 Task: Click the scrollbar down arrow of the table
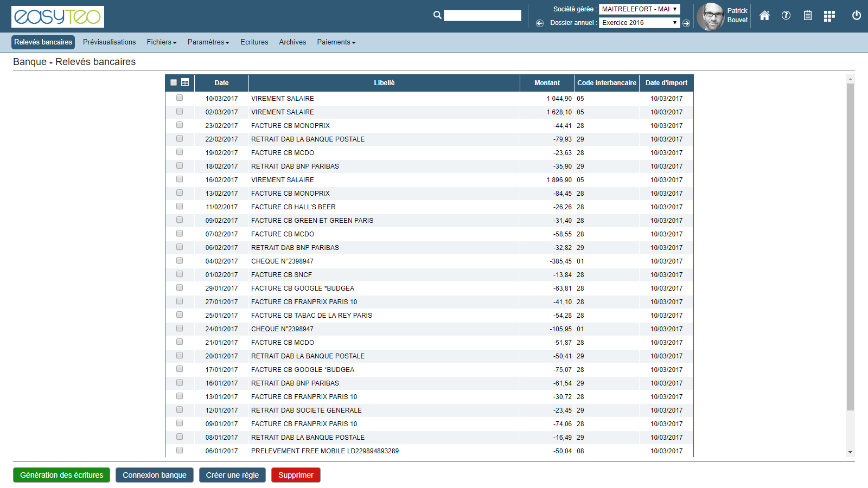click(x=850, y=452)
